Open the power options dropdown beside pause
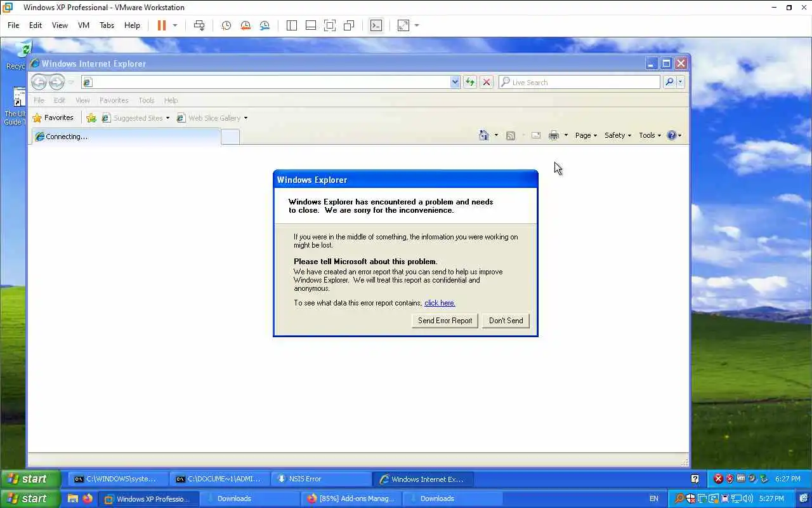 pos(175,25)
